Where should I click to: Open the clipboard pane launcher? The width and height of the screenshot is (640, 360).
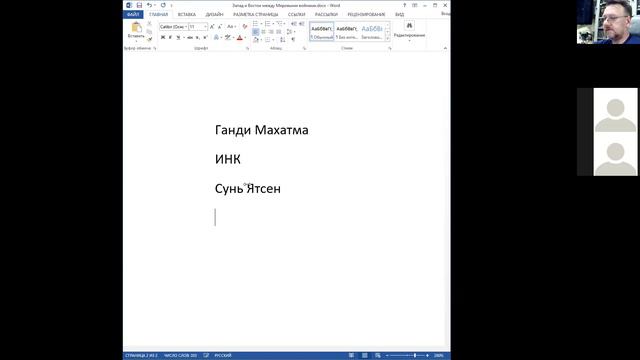coord(154,48)
